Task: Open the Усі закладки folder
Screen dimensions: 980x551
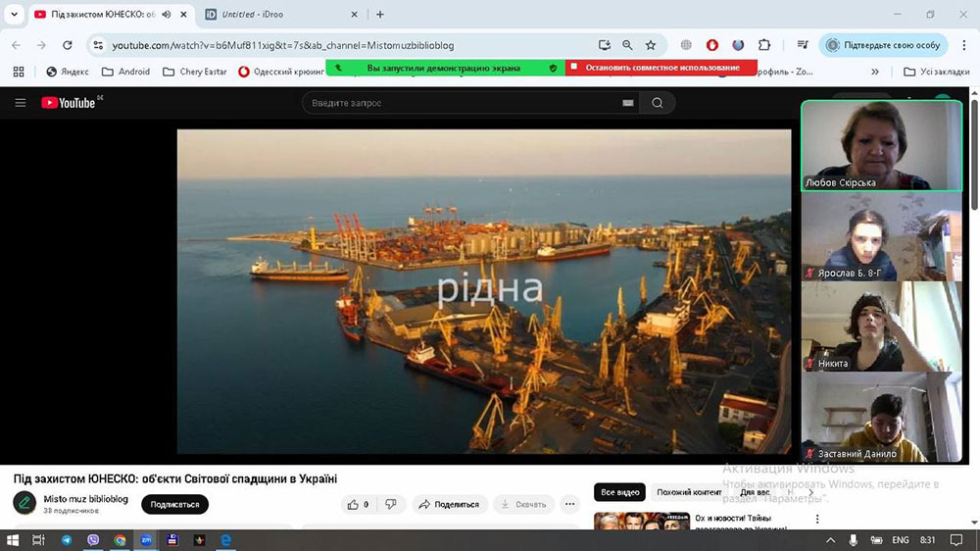Action: pyautogui.click(x=937, y=72)
